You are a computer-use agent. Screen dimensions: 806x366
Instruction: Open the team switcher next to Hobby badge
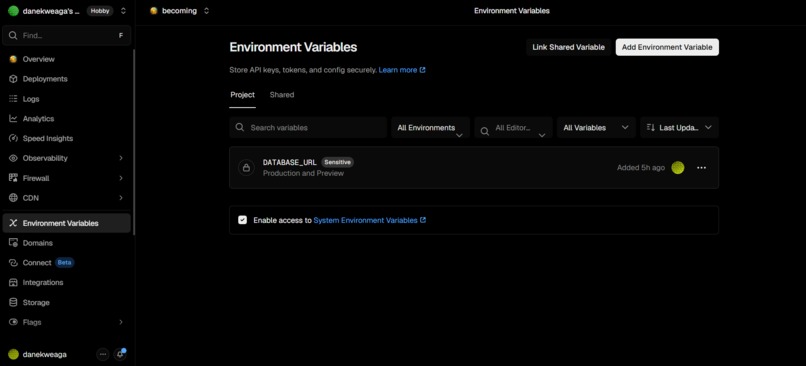coord(123,11)
